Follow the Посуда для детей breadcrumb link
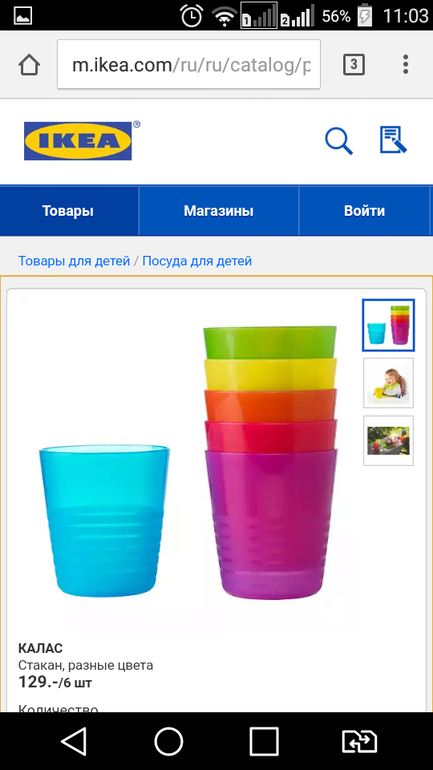This screenshot has height=770, width=433. tap(197, 261)
